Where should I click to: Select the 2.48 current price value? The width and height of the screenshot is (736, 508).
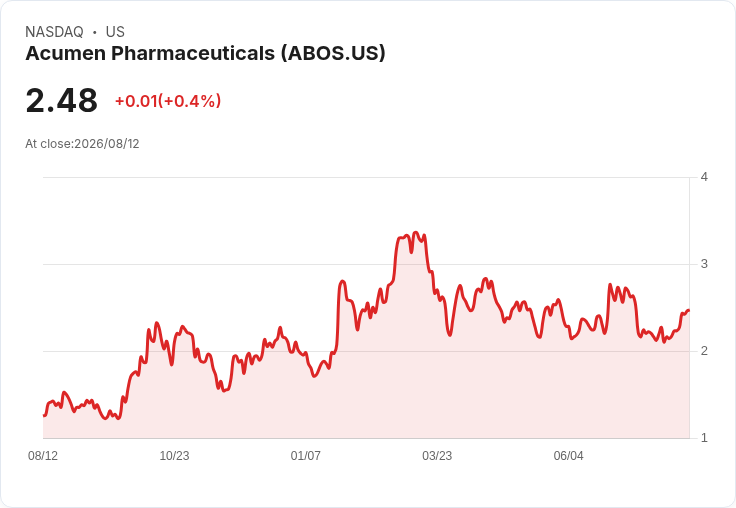(x=61, y=100)
